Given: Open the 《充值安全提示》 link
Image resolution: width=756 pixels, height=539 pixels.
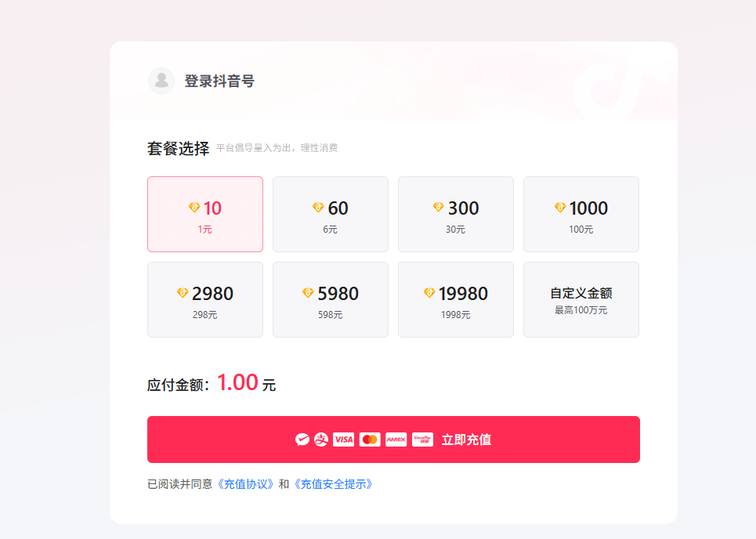Looking at the screenshot, I should click(333, 484).
